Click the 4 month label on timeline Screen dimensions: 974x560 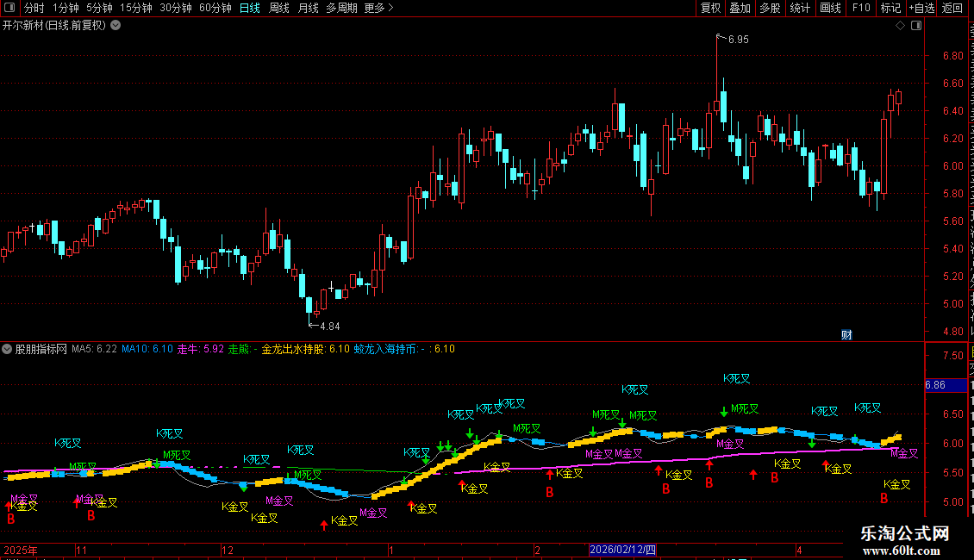[799, 550]
